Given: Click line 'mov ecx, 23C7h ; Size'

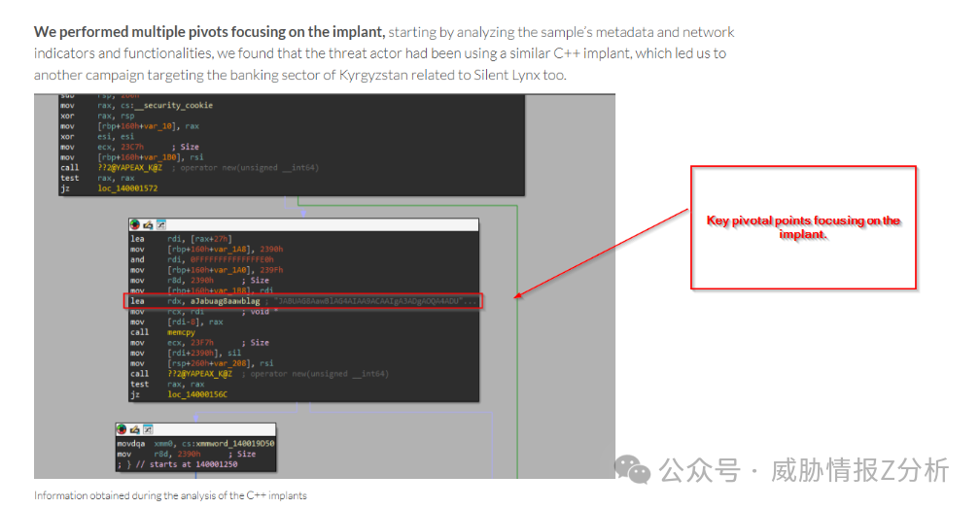Looking at the screenshot, I should point(130,147).
